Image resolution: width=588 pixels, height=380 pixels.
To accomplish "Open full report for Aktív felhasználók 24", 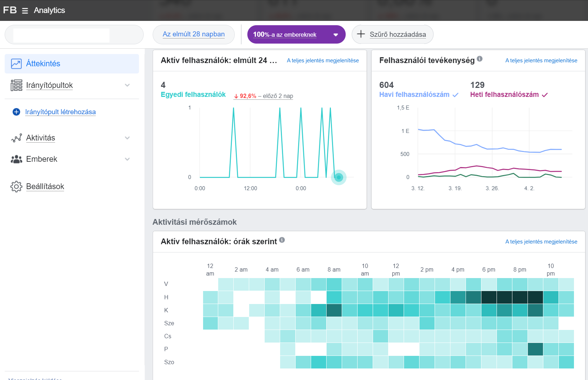I will pos(323,61).
